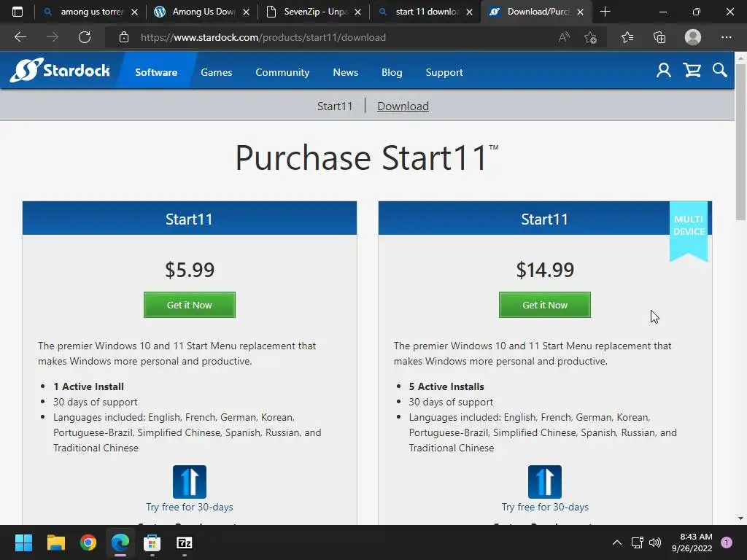Click 'Try free for 30-days' under $5.99 plan
Image resolution: width=747 pixels, height=560 pixels.
[x=190, y=507]
